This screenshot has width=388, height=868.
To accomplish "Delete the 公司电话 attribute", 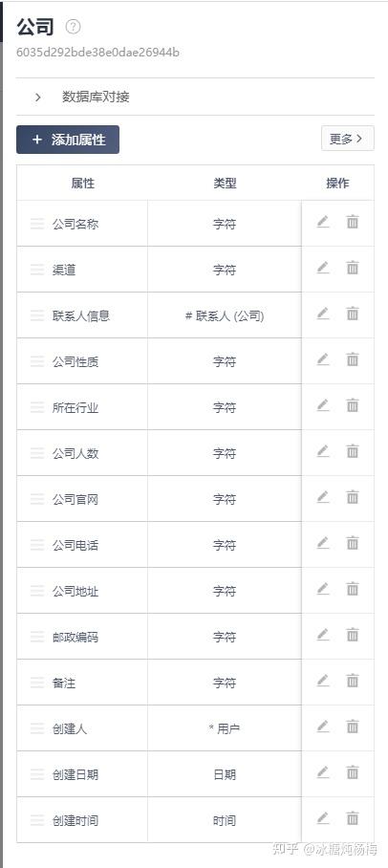I will [x=353, y=544].
